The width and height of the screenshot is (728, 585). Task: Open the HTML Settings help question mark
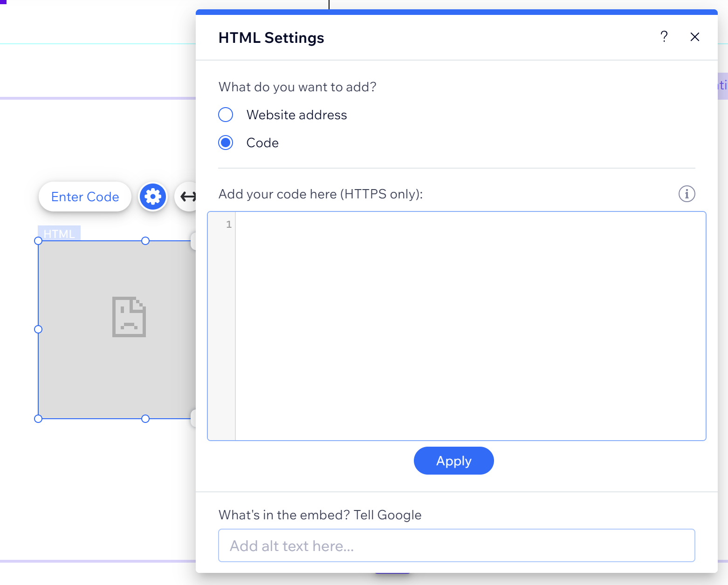(664, 37)
